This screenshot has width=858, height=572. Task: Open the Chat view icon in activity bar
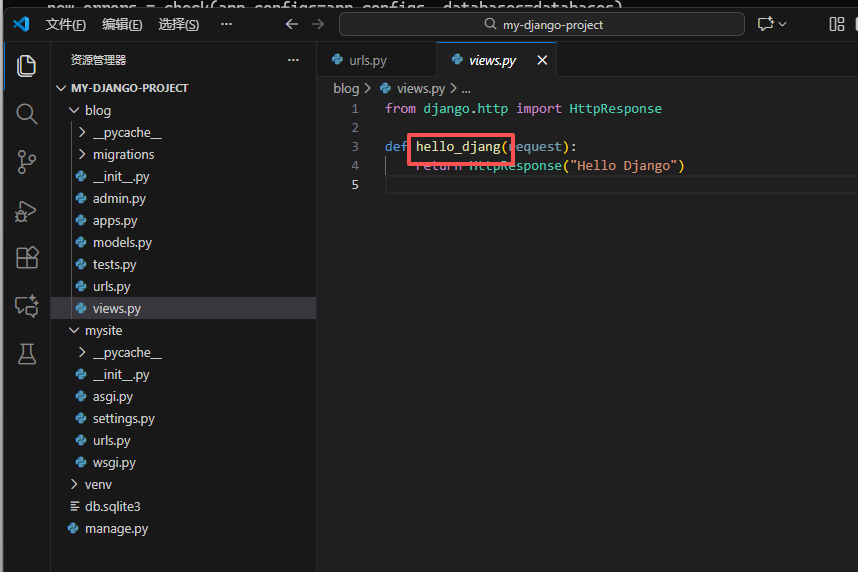click(26, 305)
